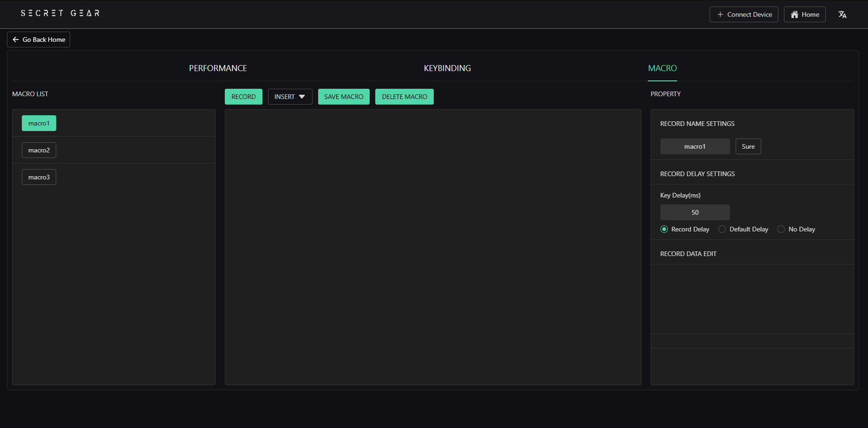This screenshot has height=428, width=868.
Task: Start recording with the Record button
Action: (243, 97)
